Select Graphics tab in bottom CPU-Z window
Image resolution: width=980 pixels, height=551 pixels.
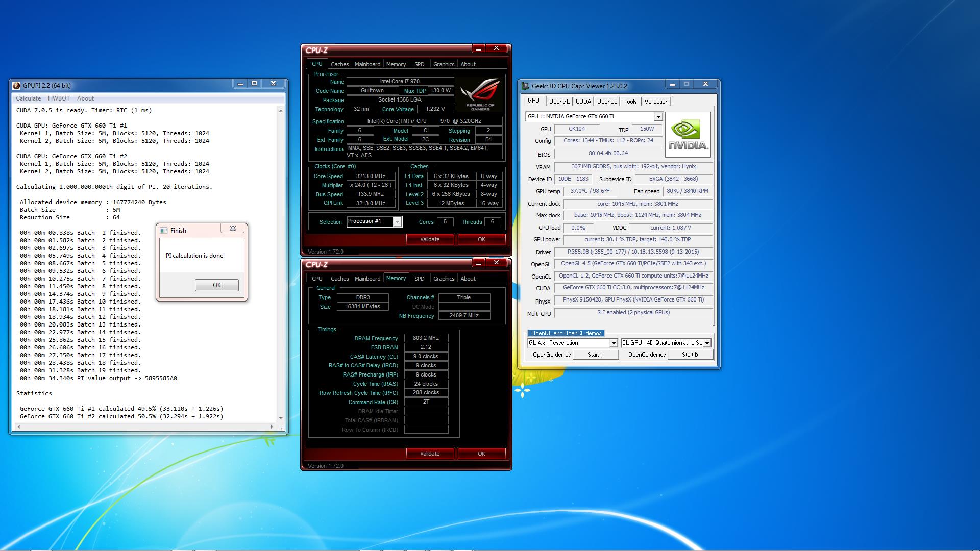click(x=444, y=279)
